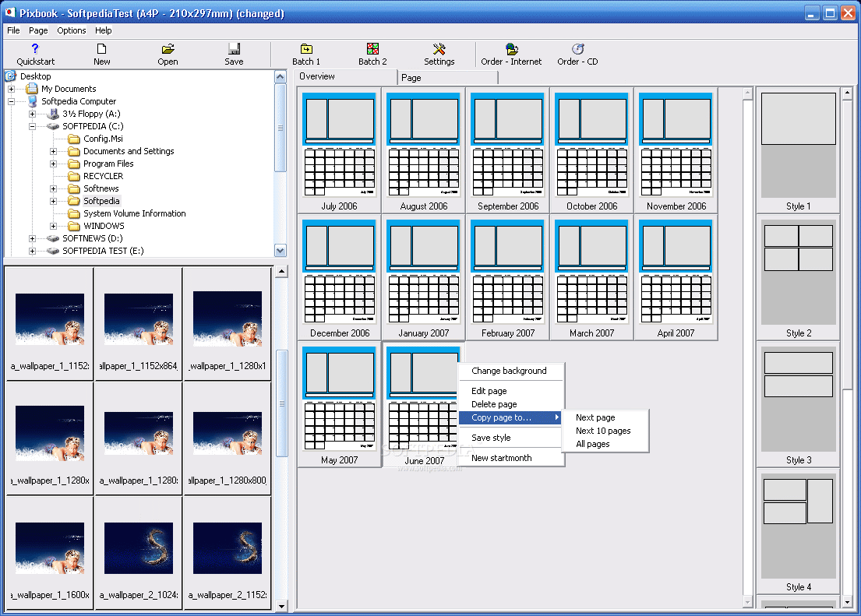Image resolution: width=861 pixels, height=616 pixels.
Task: Open the Settings tools icon
Action: tap(439, 49)
